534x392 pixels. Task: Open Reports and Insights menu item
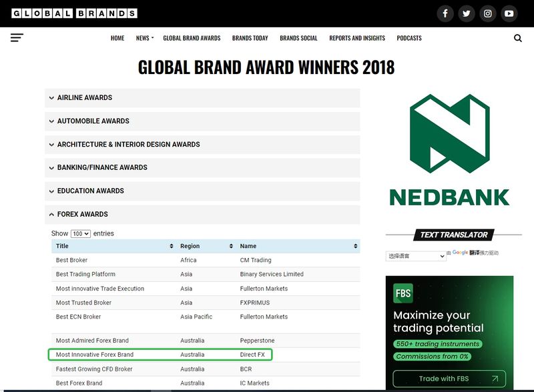[x=357, y=38]
